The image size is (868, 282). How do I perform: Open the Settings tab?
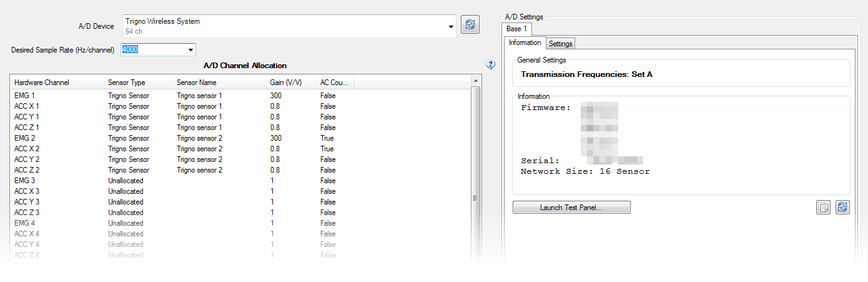(x=560, y=44)
